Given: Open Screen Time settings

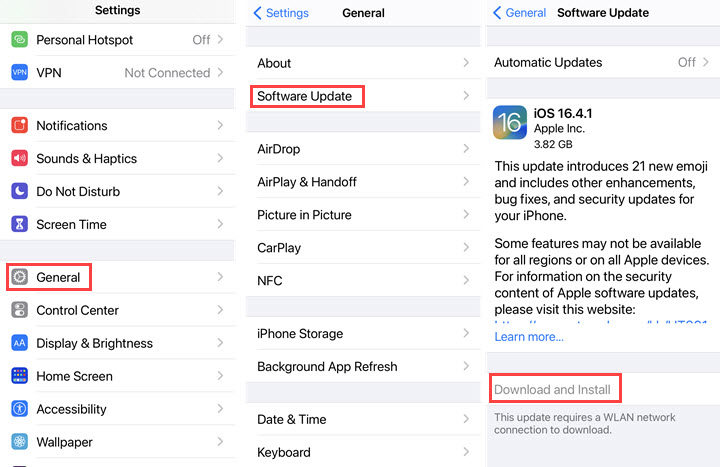Looking at the screenshot, I should click(118, 225).
